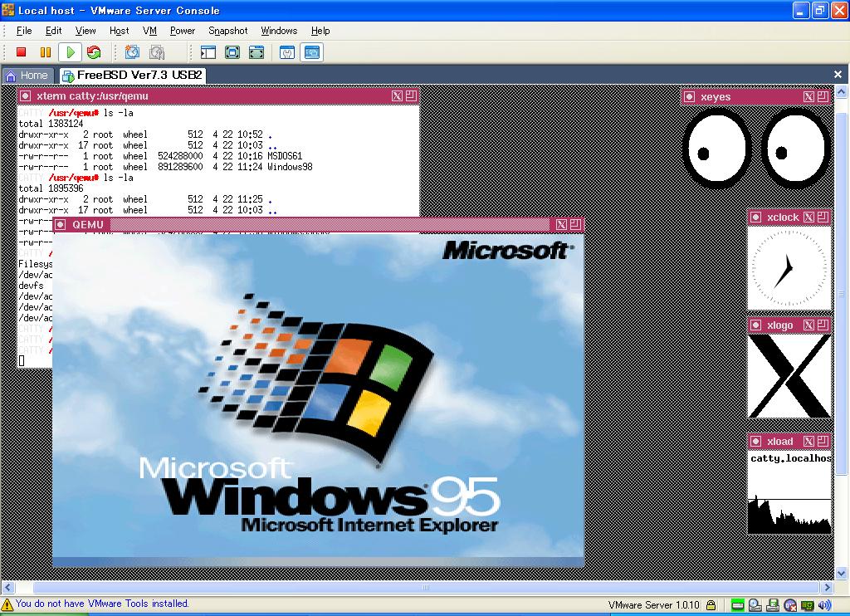Screen dimensions: 850x616
Task: Click the Revert to Snapshot toolbar icon
Action: (x=157, y=52)
